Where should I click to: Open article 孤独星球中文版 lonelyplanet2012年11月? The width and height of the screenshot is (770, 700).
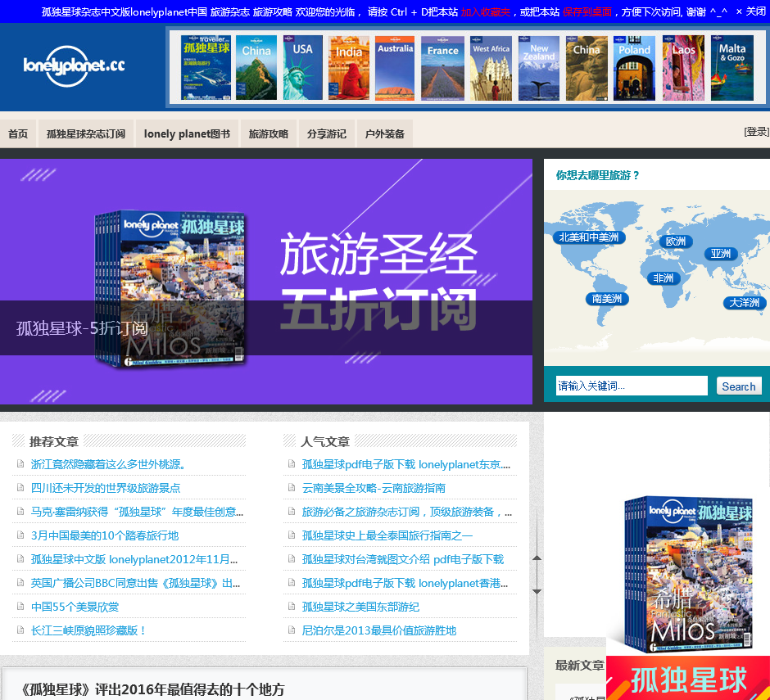tap(134, 559)
